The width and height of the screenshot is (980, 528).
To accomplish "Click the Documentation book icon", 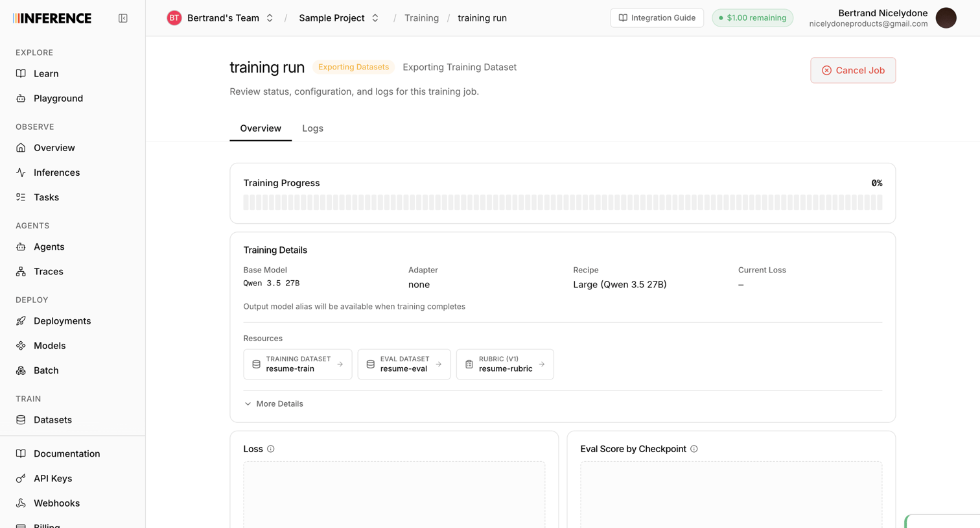I will pos(21,454).
